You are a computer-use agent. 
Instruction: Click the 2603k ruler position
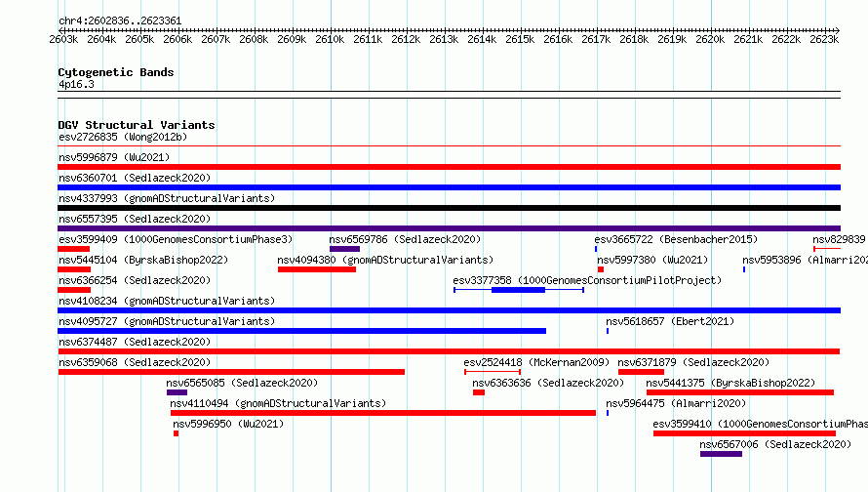tap(63, 39)
